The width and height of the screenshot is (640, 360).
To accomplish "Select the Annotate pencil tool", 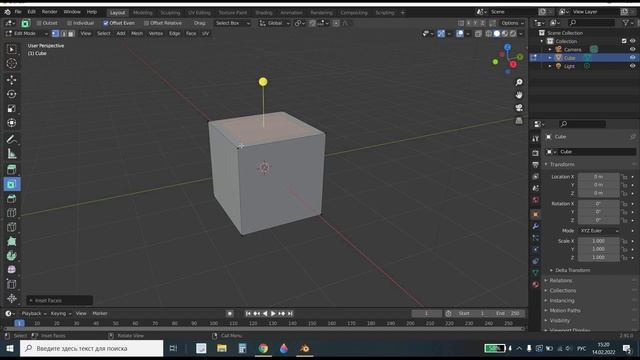I will [11, 139].
